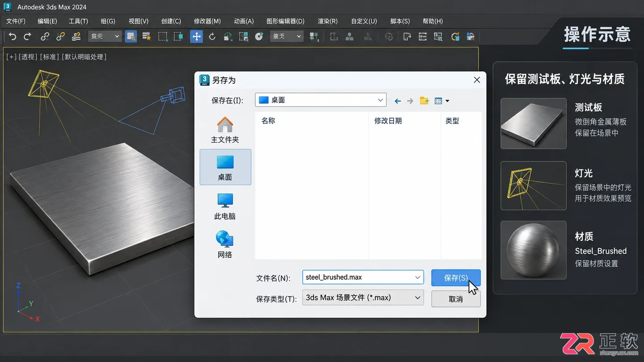The height and width of the screenshot is (362, 644).
Task: Go back in the Save As dialog
Action: [398, 101]
